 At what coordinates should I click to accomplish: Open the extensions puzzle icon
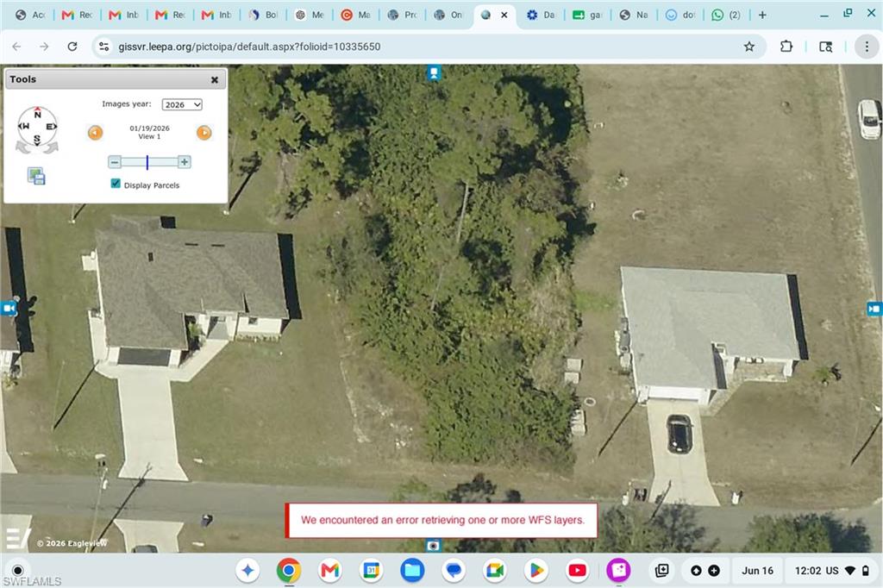click(786, 47)
